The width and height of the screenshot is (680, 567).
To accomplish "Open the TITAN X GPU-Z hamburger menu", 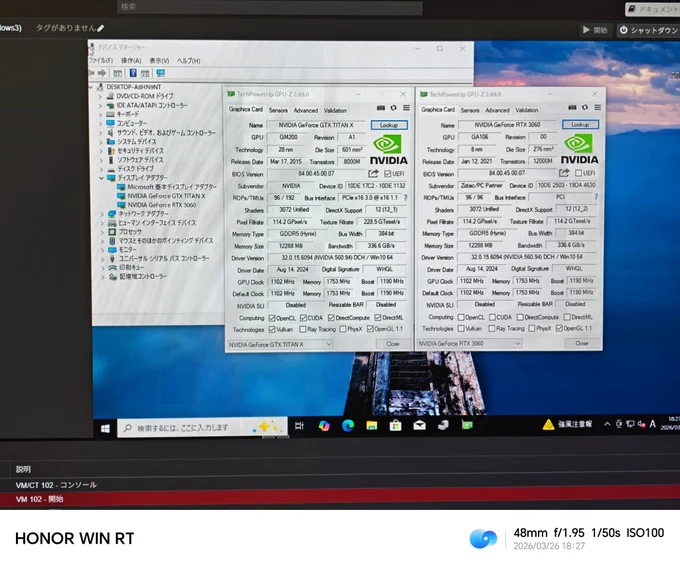I will tap(406, 108).
